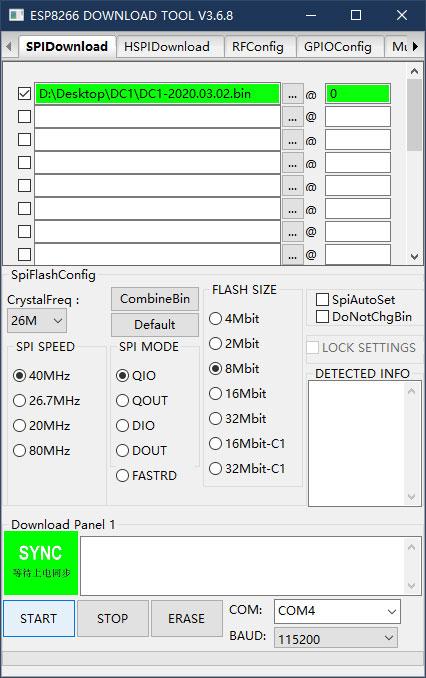Choose 8Mbit flash size

click(x=215, y=368)
